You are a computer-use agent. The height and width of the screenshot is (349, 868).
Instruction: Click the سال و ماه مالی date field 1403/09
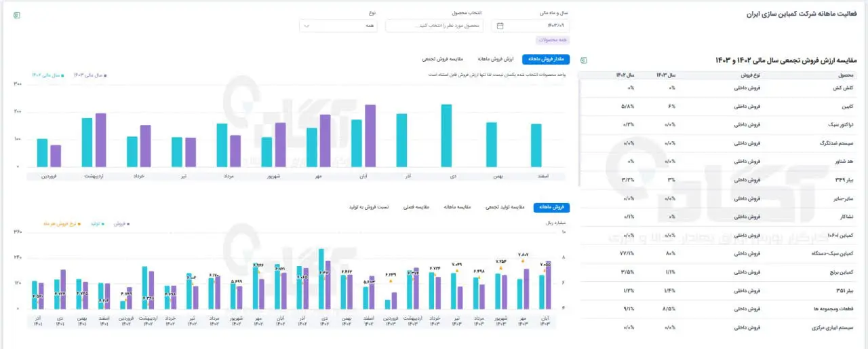[x=532, y=26]
